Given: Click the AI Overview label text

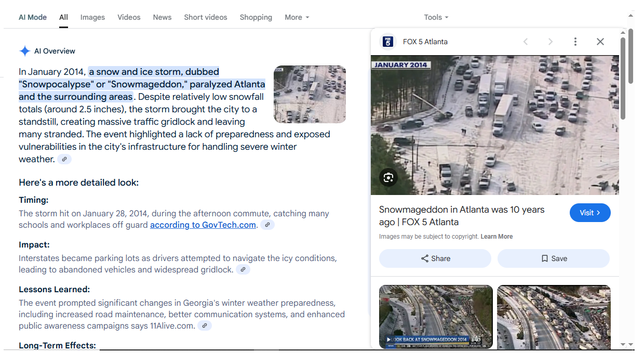Looking at the screenshot, I should coord(55,51).
